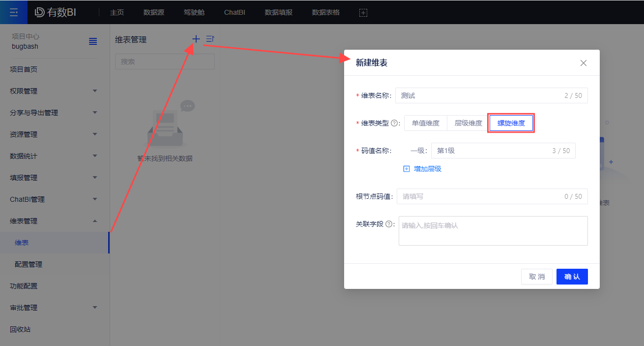Click the add-tab icon in top navigation

363,12
